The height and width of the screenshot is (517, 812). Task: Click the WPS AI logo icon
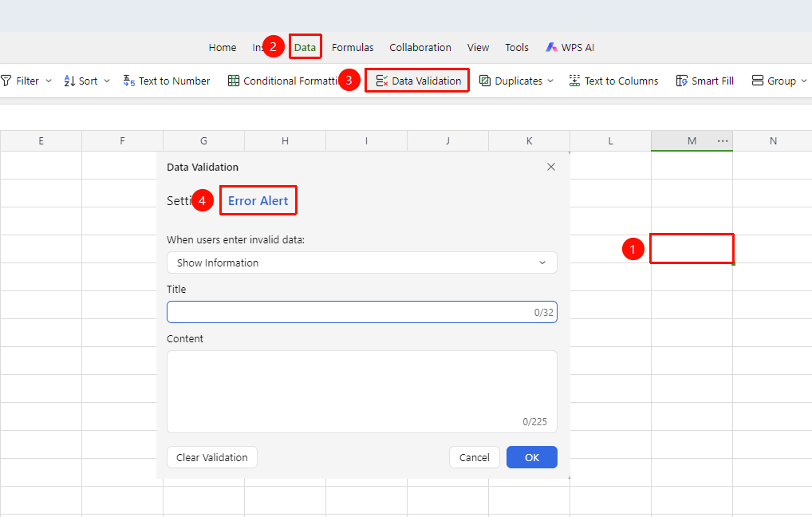551,47
